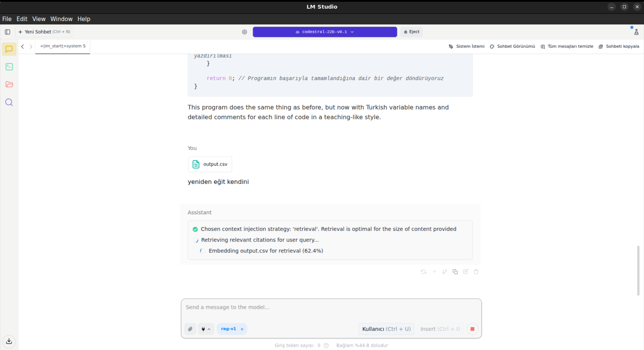Toggle Kullanıcı role button
Image resolution: width=644 pixels, height=350 pixels.
386,329
